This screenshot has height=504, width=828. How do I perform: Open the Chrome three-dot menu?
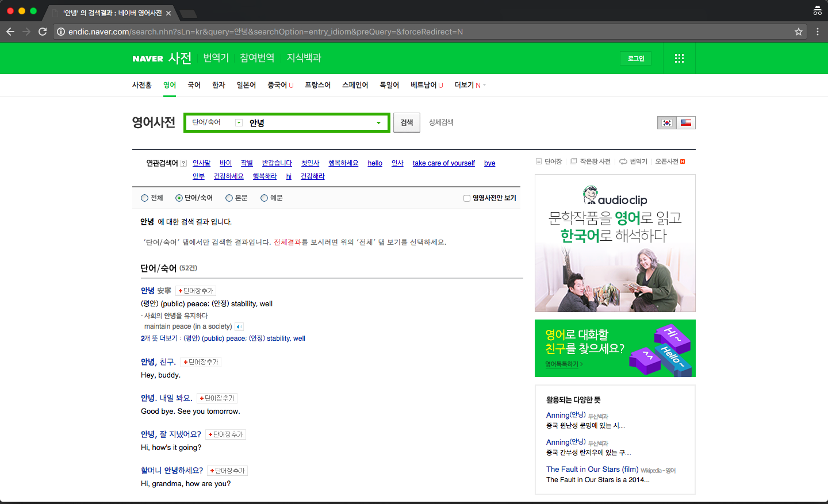(818, 32)
